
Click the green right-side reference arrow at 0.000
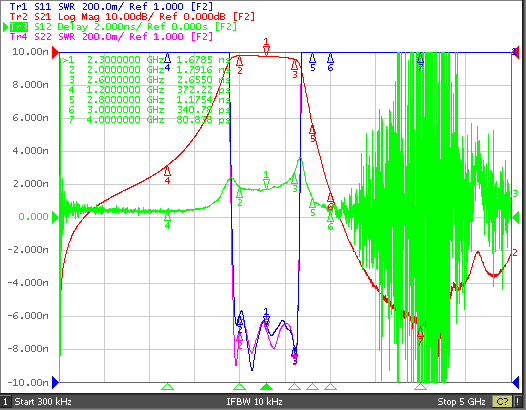coord(515,217)
